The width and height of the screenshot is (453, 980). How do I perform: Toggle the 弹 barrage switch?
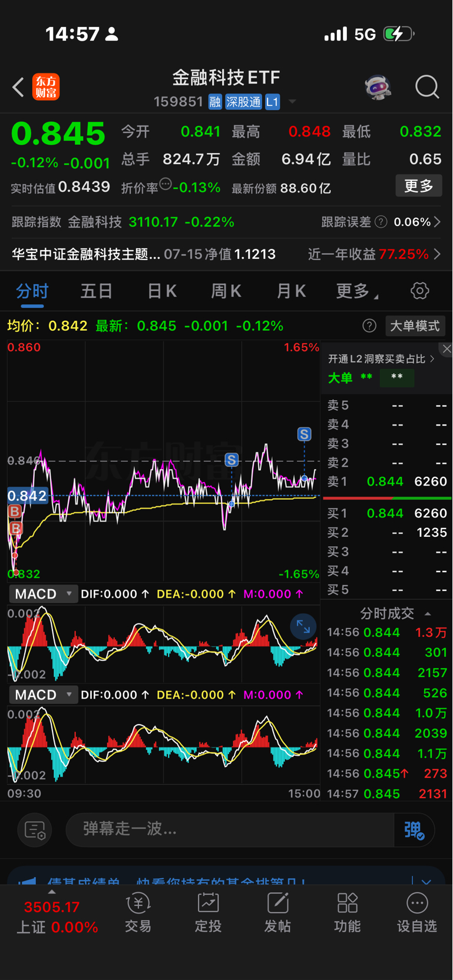pyautogui.click(x=415, y=830)
